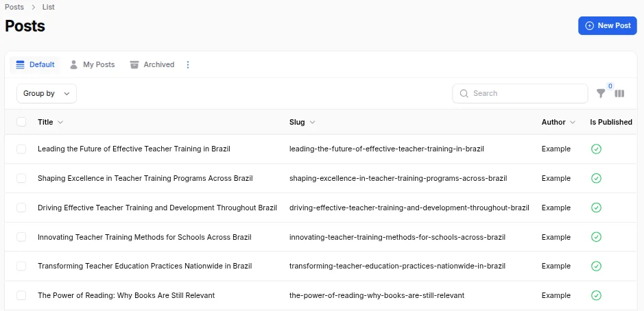Click the Is Published column header
Screen dimensions: 644x311
tap(610, 122)
